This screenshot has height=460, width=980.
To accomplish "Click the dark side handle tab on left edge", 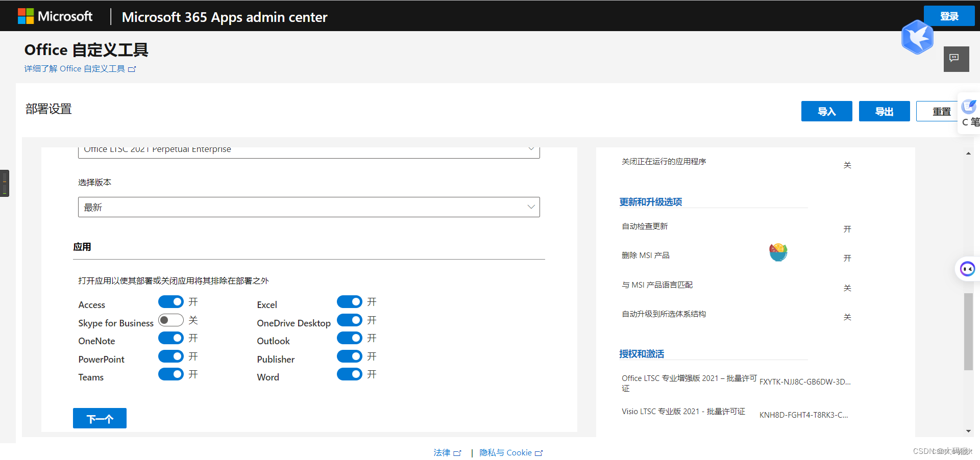I will tap(5, 183).
